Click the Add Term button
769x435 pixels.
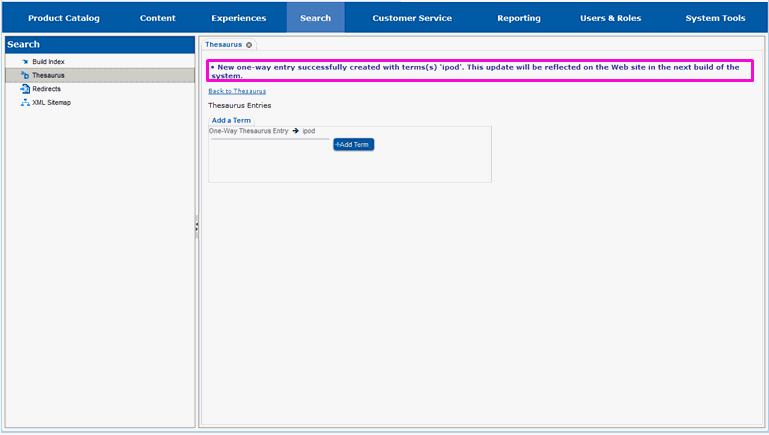[x=354, y=145]
